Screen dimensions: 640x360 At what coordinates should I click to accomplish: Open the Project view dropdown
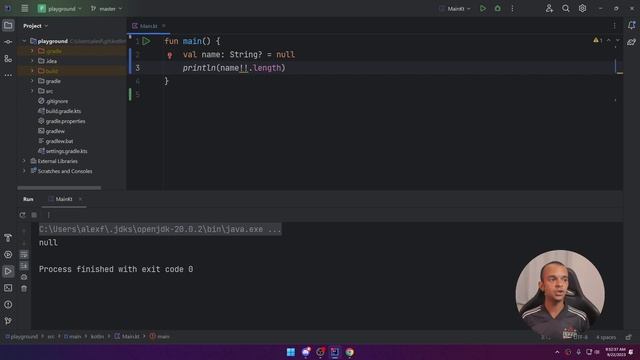[x=36, y=26]
